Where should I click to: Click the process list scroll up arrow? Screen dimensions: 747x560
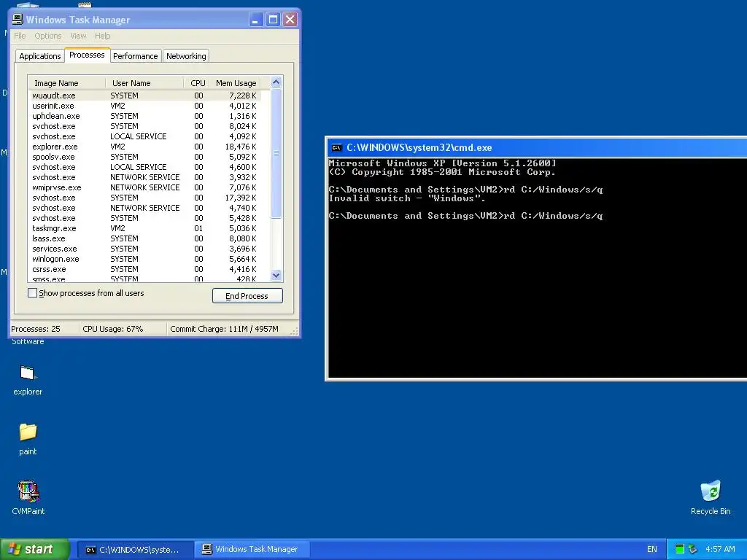276,82
